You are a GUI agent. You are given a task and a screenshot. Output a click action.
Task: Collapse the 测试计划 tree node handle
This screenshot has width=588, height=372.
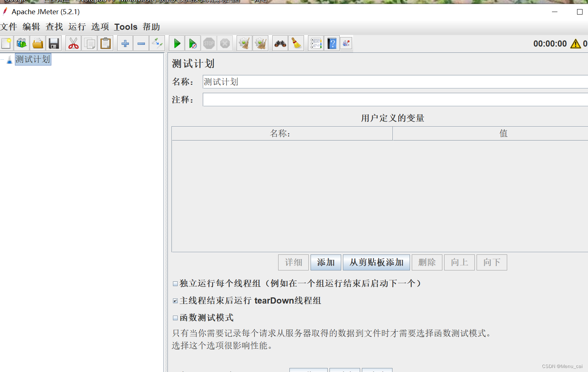(x=2, y=59)
